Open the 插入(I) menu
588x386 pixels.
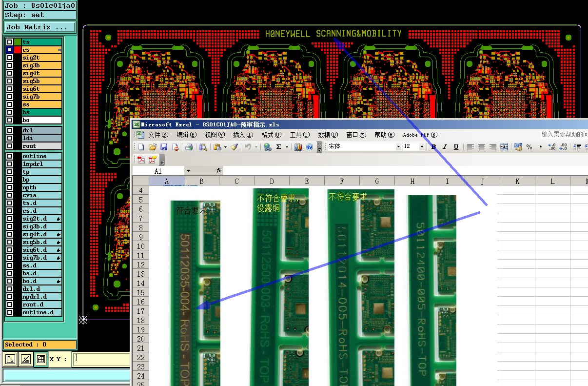(243, 135)
